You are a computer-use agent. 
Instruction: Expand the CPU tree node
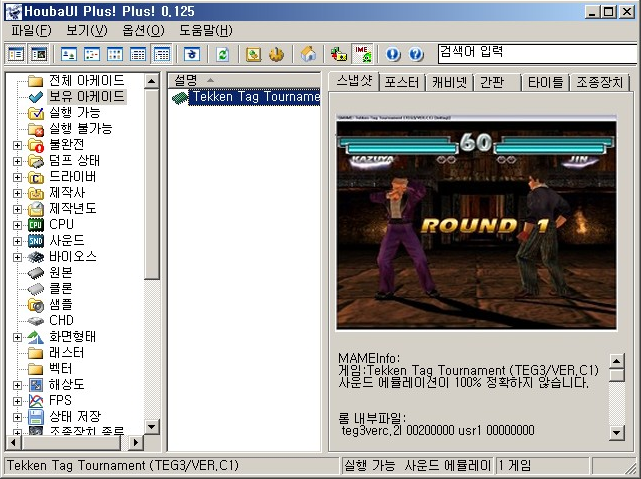coord(17,225)
